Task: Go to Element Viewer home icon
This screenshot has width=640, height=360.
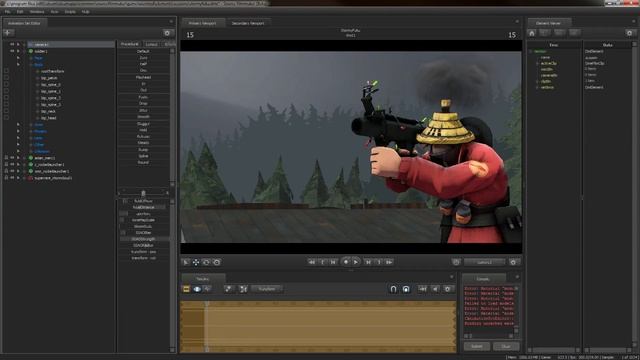Action: [532, 33]
